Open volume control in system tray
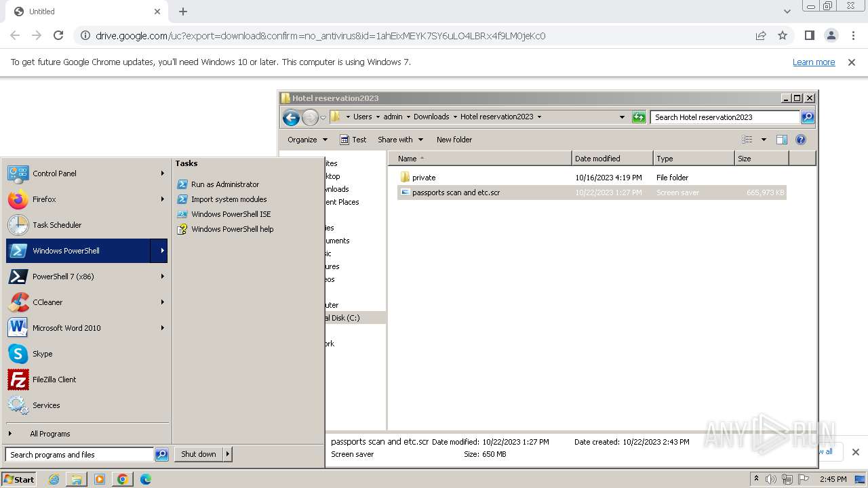The width and height of the screenshot is (868, 488). coord(771,479)
